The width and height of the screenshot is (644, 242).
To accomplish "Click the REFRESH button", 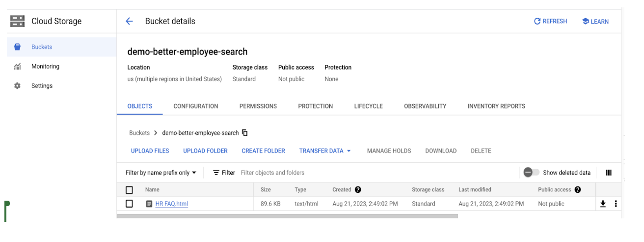I will [x=551, y=21].
